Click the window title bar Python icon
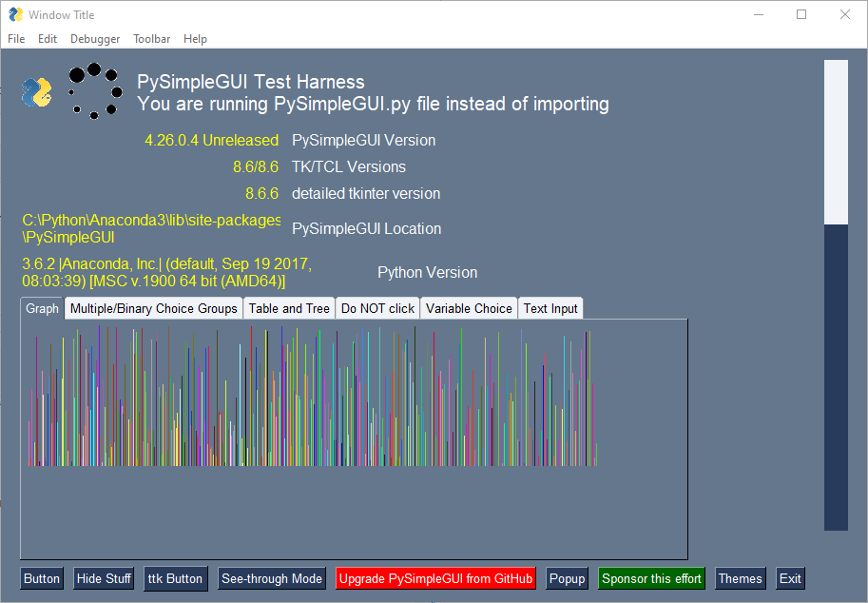 click(16, 15)
